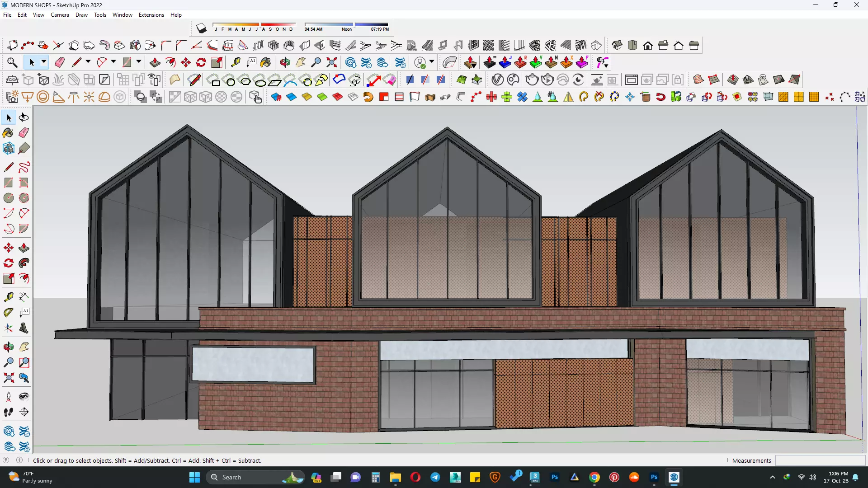This screenshot has height=488, width=868.
Task: Select the Lasso Select tool in left toolbar
Action: click(24, 117)
